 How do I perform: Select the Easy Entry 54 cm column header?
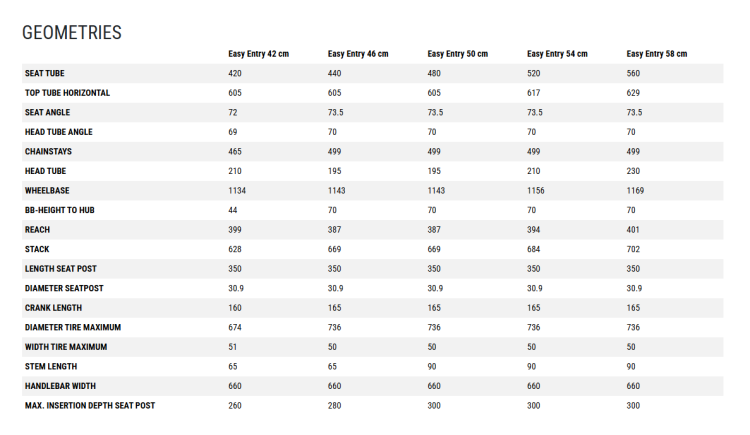click(x=557, y=54)
